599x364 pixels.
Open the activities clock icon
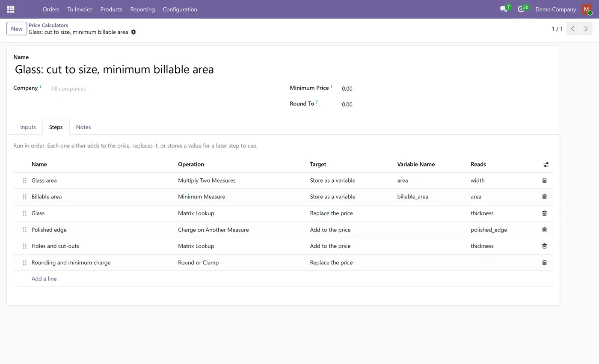521,9
